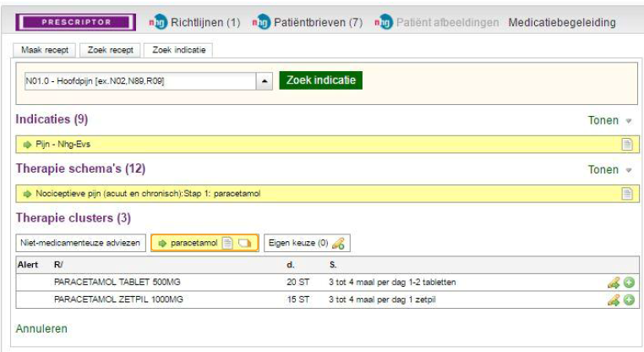The image size is (644, 352).
Task: Click green arrow icon of Nociceptieve pijn schema
Action: pyautogui.click(x=27, y=194)
